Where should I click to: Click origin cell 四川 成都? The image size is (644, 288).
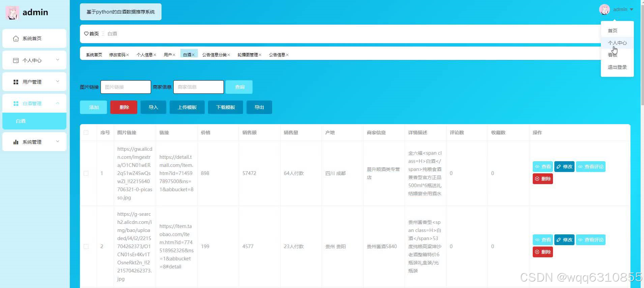tap(335, 173)
